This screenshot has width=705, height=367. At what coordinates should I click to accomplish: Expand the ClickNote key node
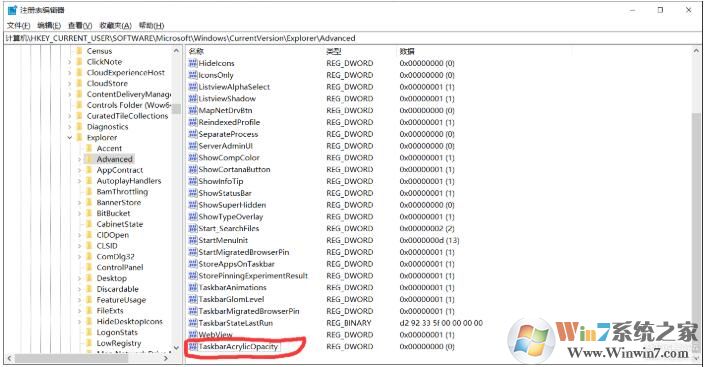(70, 62)
